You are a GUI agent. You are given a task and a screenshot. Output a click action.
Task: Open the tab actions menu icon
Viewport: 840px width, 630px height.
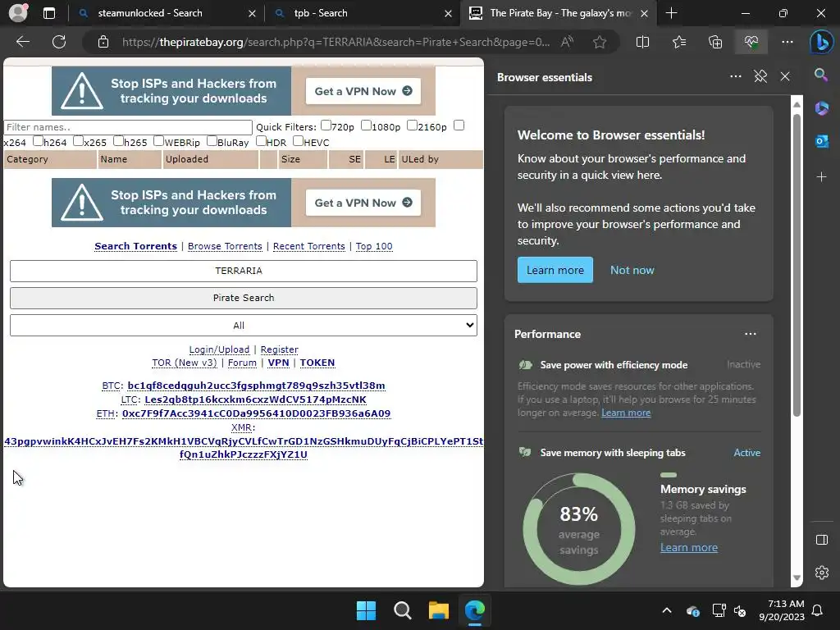48,13
